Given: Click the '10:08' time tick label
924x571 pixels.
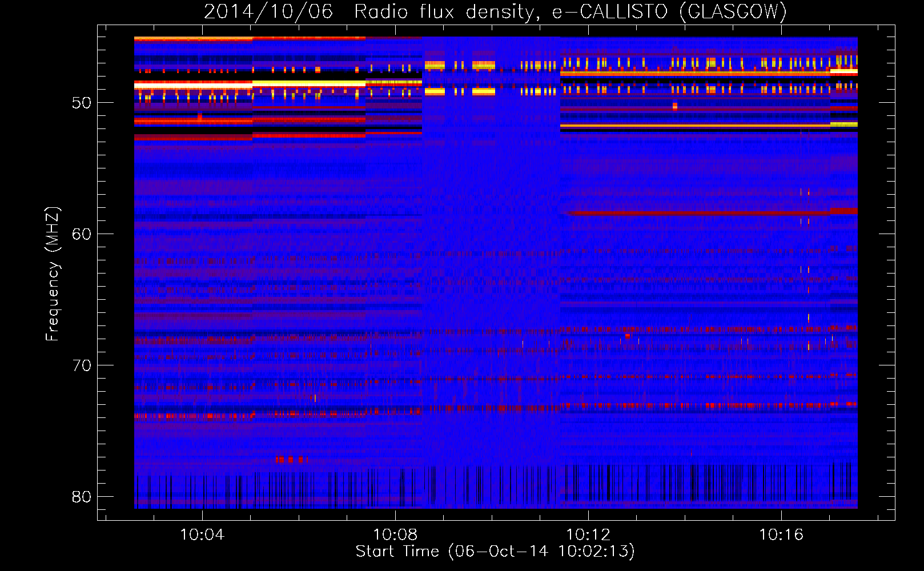Looking at the screenshot, I should (x=395, y=535).
